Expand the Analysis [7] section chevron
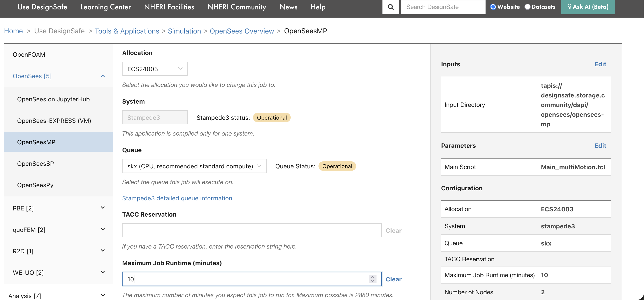This screenshot has height=300, width=644. (x=103, y=295)
